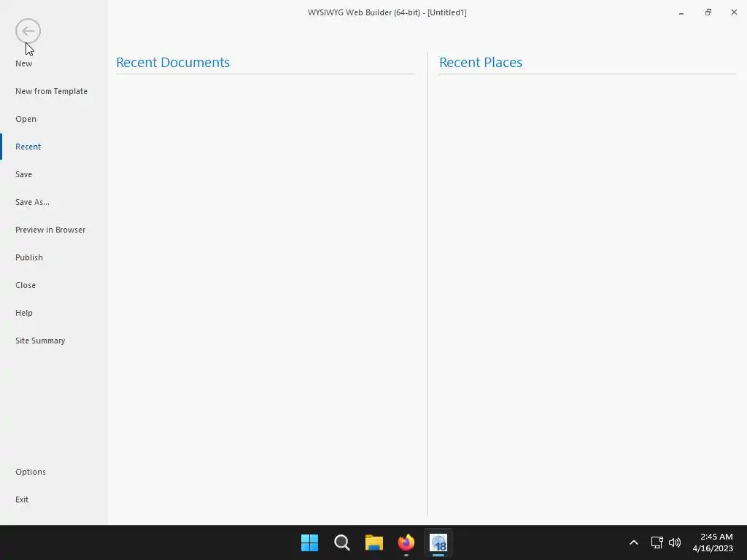Minimize the Web Builder window
The height and width of the screenshot is (560, 747).
[x=681, y=13]
